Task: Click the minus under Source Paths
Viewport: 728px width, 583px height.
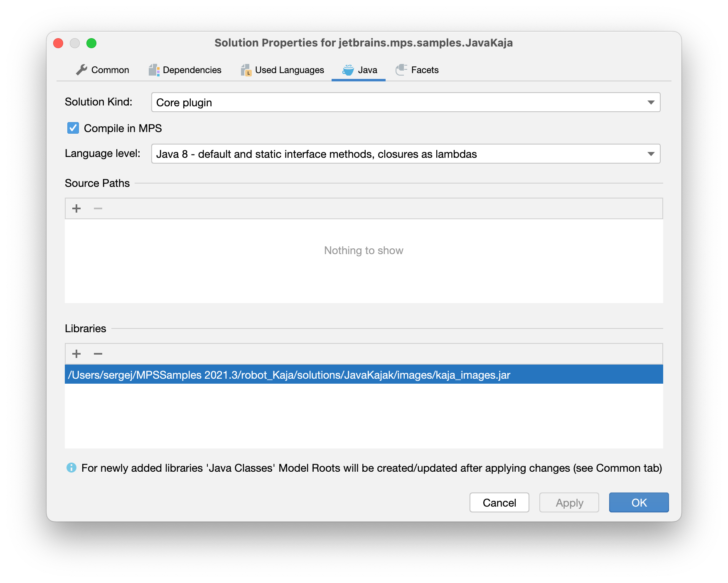Action: point(98,208)
